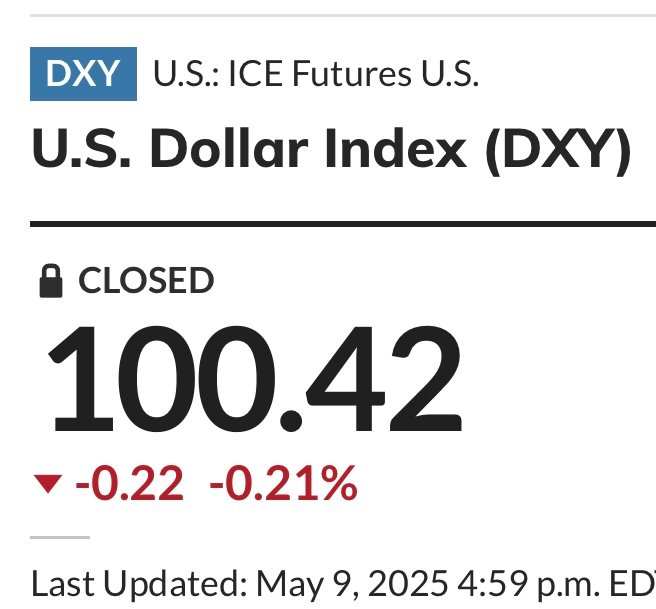Screen dimensions: 656x609
Task: Click the 100.42 index price
Action: 255,379
